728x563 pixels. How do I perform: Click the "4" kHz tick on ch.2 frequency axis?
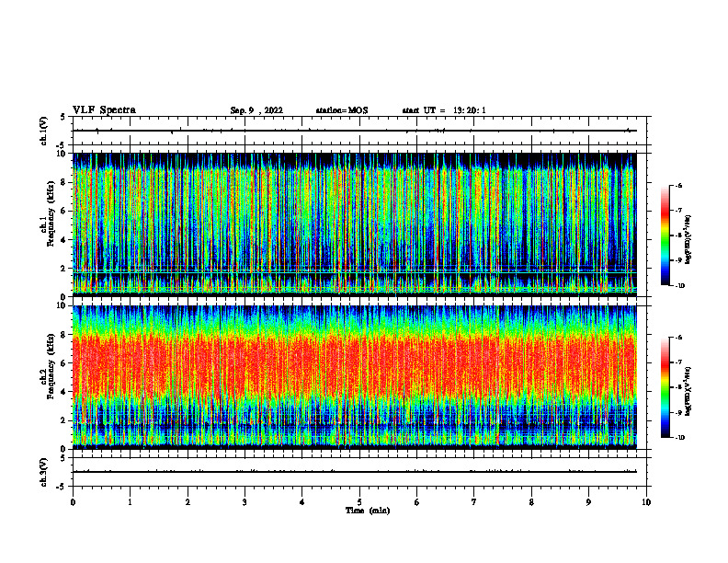pos(64,392)
